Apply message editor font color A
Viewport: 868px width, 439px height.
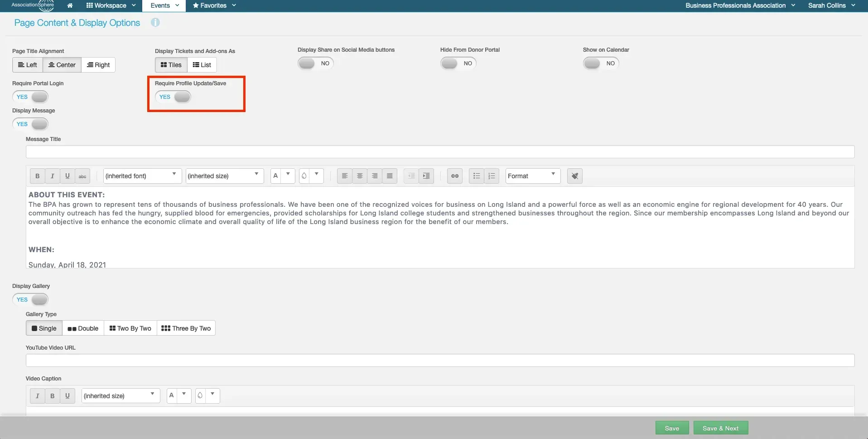(275, 176)
